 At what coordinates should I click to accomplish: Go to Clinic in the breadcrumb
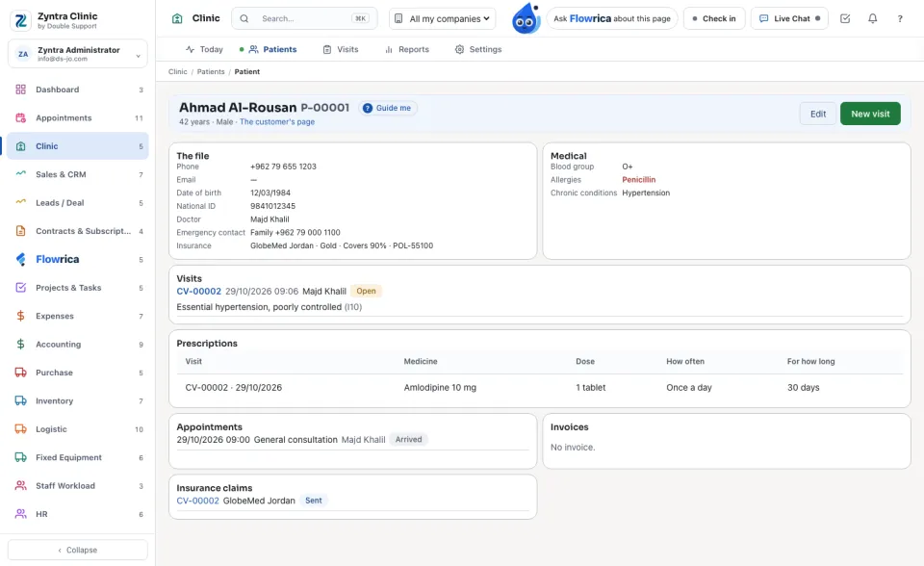point(177,72)
